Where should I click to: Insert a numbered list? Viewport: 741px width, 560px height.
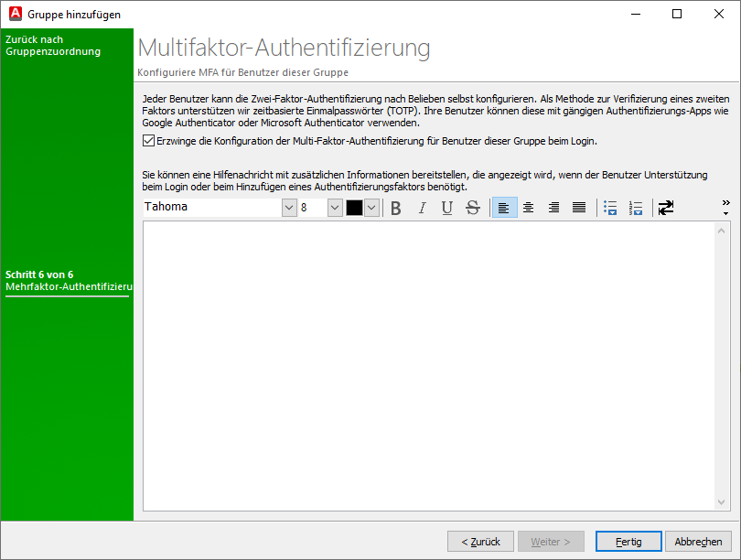(x=635, y=208)
